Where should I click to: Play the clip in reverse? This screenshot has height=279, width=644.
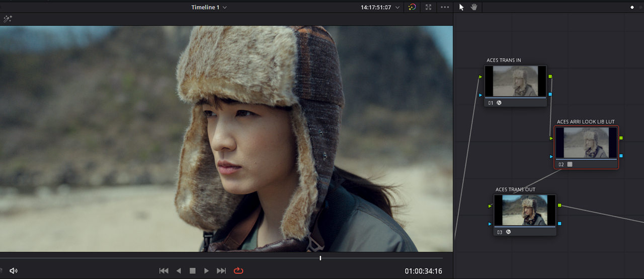pyautogui.click(x=179, y=271)
